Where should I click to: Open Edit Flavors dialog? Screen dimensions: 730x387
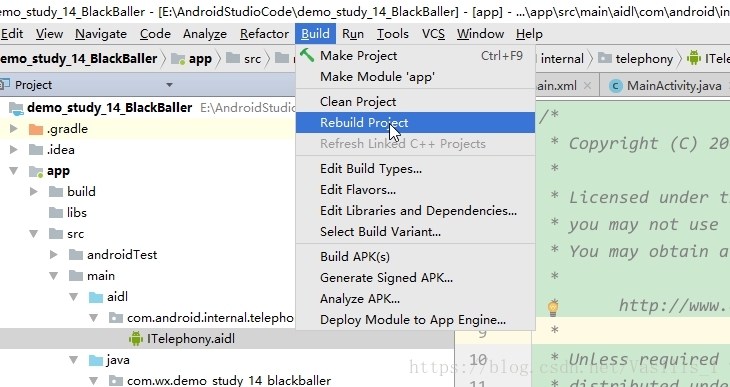click(x=415, y=190)
